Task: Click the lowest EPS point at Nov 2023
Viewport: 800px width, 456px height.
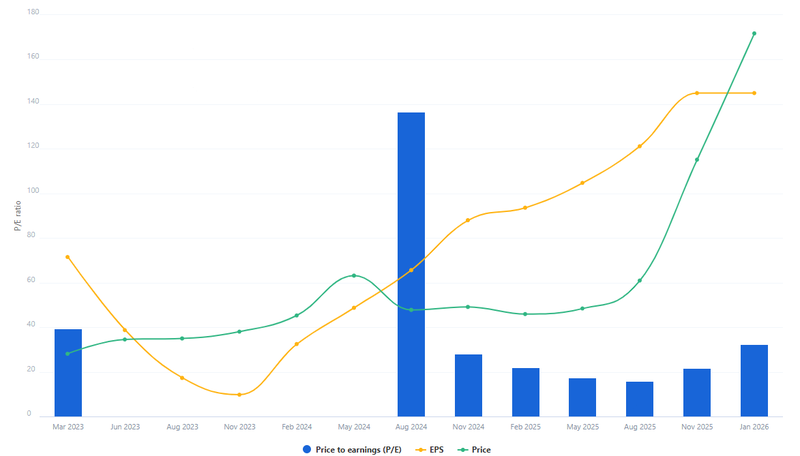Action: 240,394
